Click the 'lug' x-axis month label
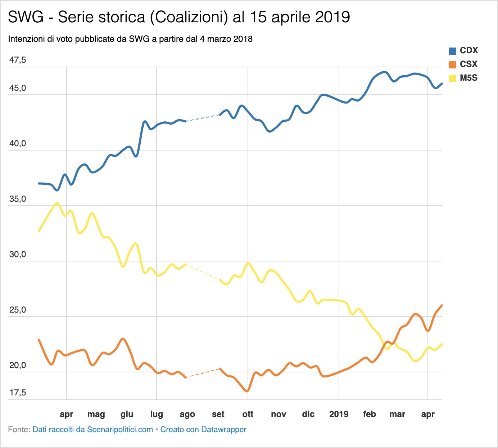 (157, 415)
